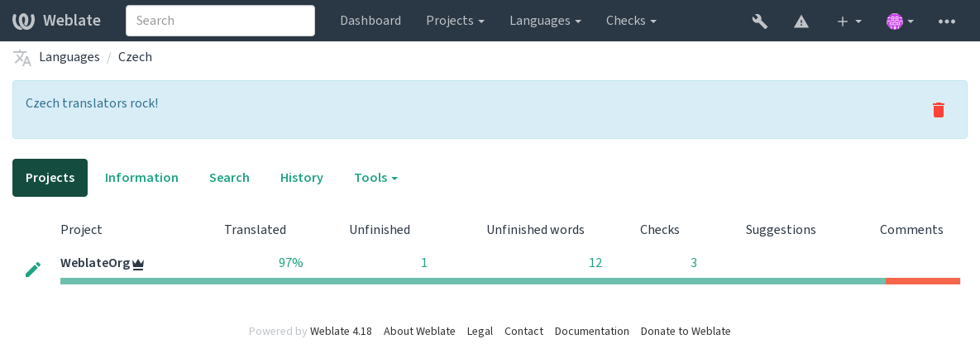Open the WeblateOrg project link
Image resolution: width=980 pixels, height=363 pixels.
coord(95,263)
